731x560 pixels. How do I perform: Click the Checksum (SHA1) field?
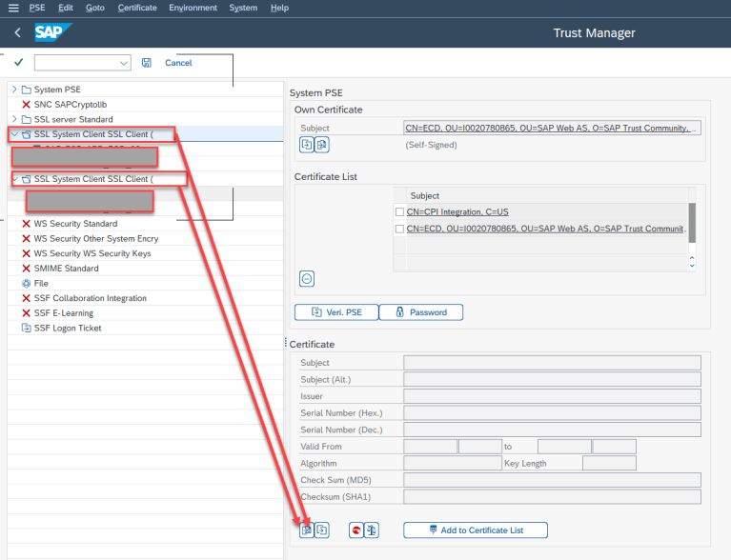tap(552, 496)
